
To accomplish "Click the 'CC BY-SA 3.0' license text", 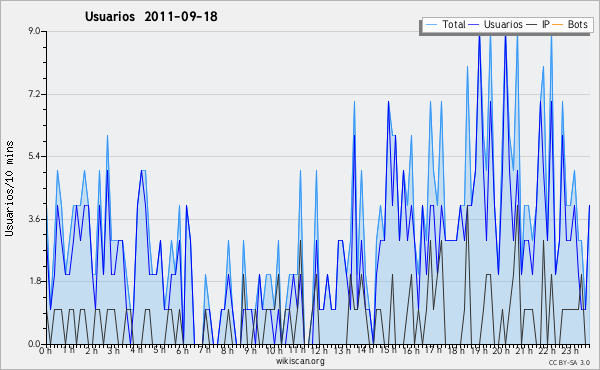I will (569, 362).
